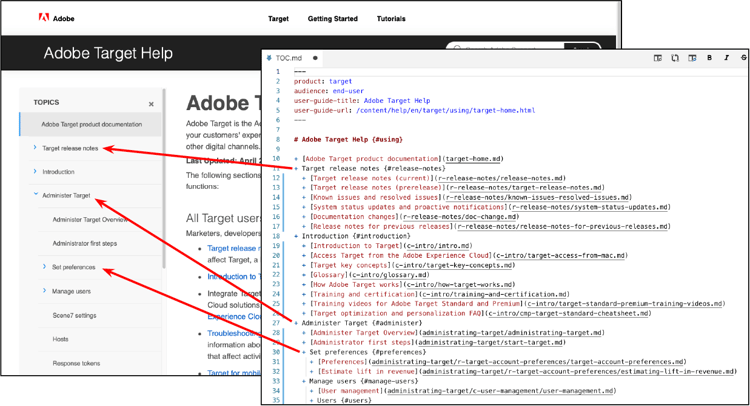Close the TOPICS sidebar panel
Screen dimensions: 750x406
click(x=151, y=104)
